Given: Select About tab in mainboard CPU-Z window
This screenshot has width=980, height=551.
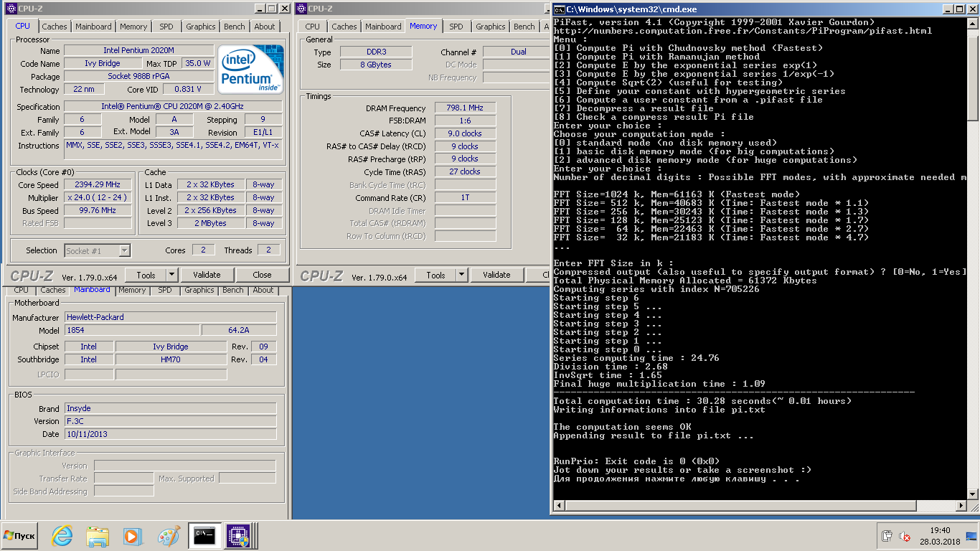Looking at the screenshot, I should coord(263,290).
